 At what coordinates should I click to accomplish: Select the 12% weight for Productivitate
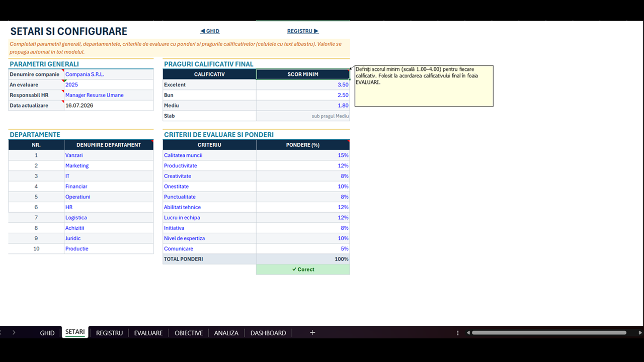point(303,166)
